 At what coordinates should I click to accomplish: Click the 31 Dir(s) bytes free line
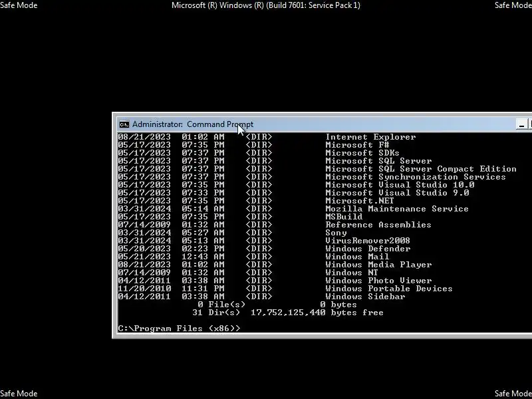(x=288, y=313)
